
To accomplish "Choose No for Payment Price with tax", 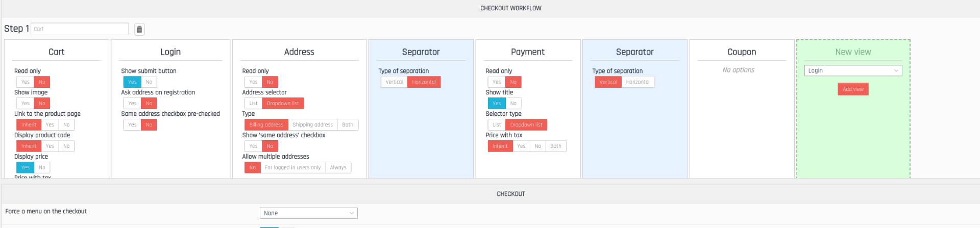I will (x=537, y=146).
